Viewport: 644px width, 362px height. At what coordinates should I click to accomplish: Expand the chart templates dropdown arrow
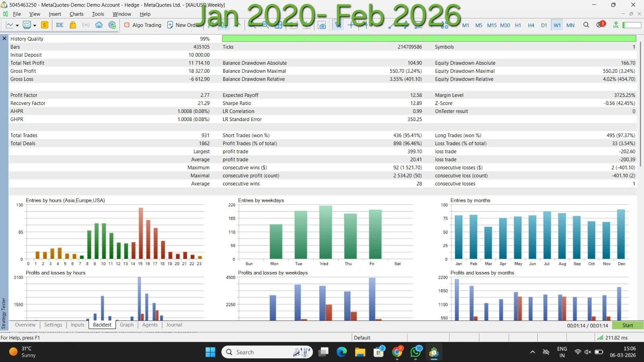[35, 25]
